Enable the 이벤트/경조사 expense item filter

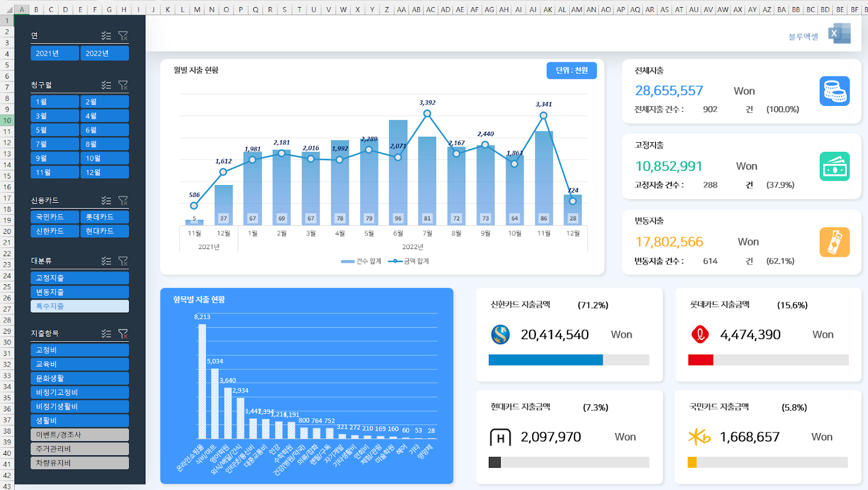80,435
